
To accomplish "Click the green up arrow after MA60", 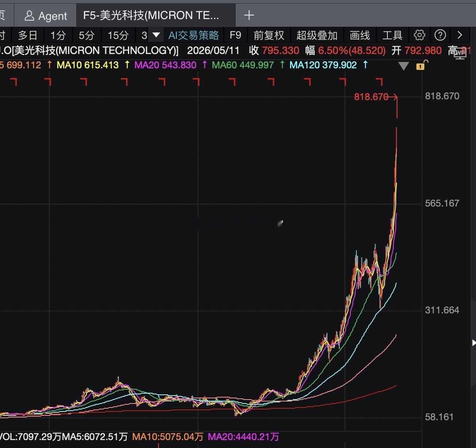I will (x=282, y=65).
